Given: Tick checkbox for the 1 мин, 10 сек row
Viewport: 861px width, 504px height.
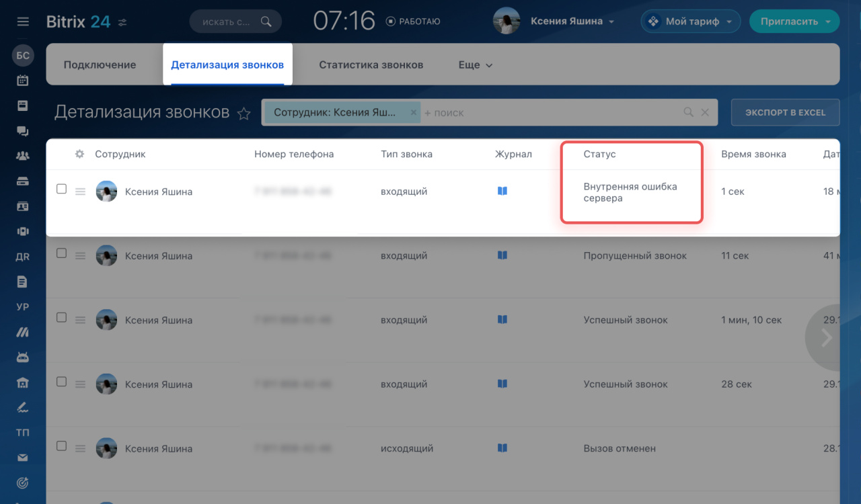Looking at the screenshot, I should (61, 317).
